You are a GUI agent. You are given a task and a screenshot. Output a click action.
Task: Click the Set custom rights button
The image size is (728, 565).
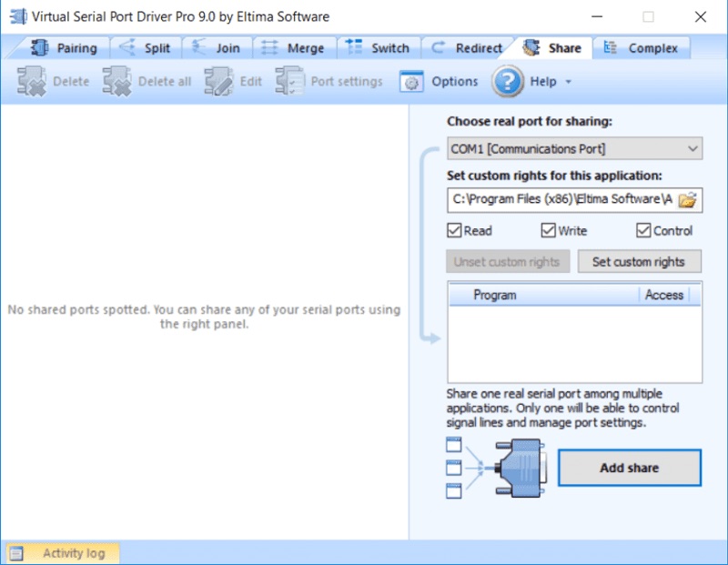[640, 261]
